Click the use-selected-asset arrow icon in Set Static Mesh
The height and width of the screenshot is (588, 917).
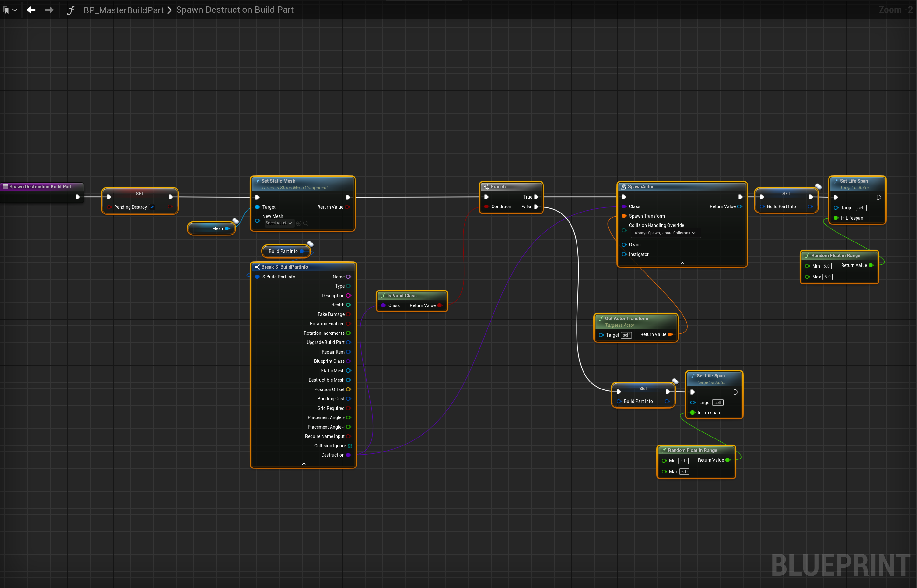point(299,223)
